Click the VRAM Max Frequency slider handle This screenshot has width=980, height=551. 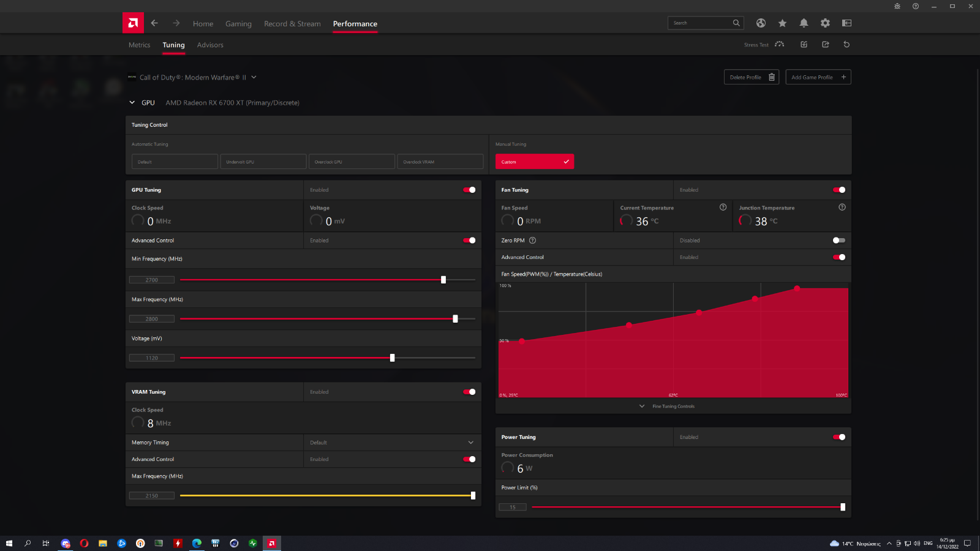[473, 496]
